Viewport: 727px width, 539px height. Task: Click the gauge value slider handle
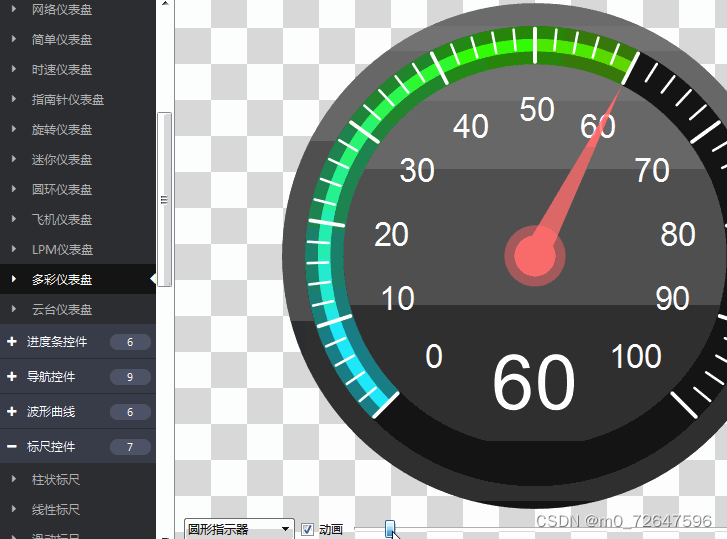[x=390, y=528]
